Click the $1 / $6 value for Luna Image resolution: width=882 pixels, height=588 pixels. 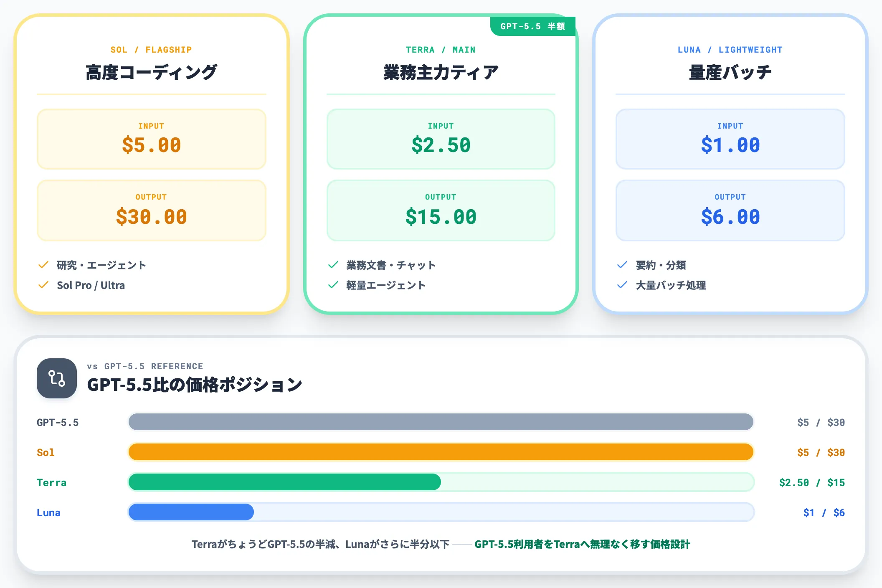pos(824,512)
